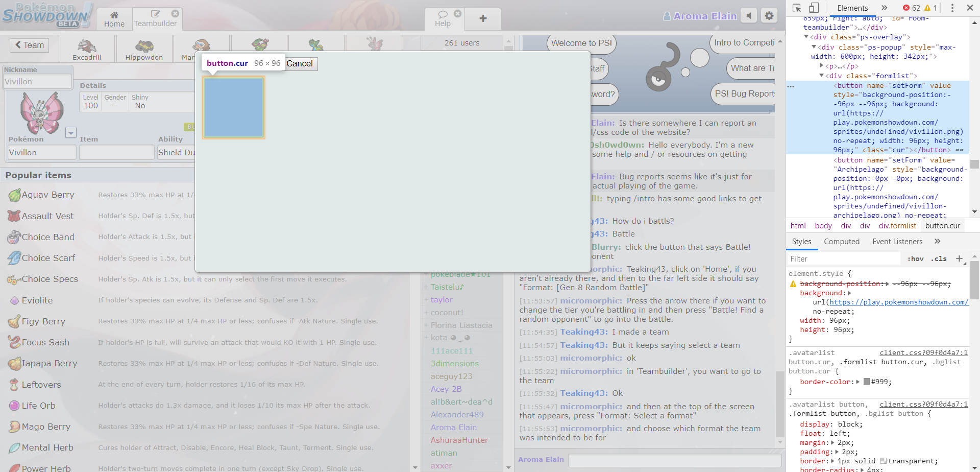Switch to the Home tab

[x=114, y=19]
